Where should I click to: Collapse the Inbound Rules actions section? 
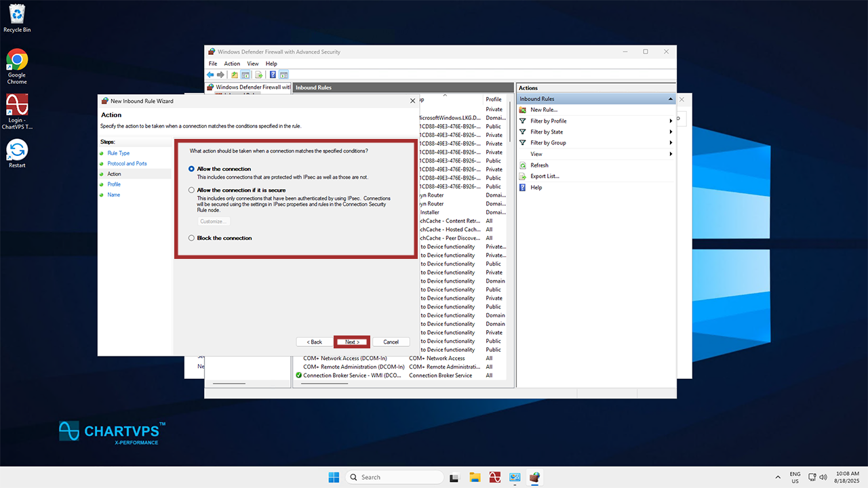[x=671, y=99]
